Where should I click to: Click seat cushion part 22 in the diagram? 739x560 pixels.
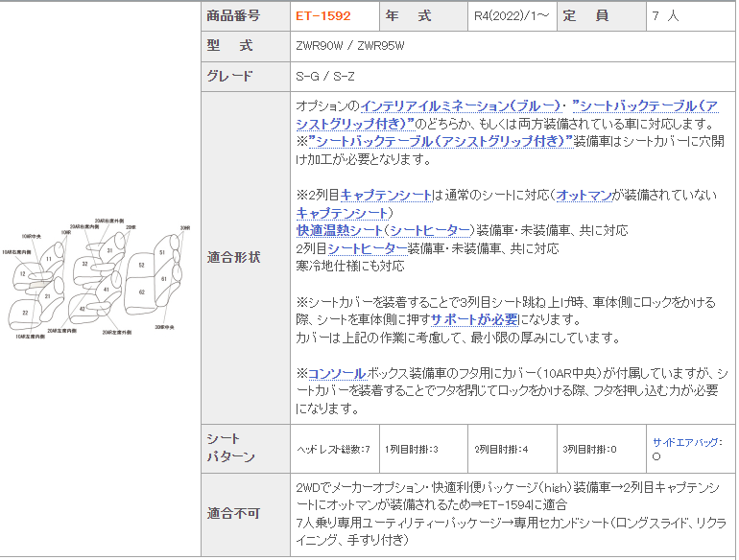click(26, 312)
